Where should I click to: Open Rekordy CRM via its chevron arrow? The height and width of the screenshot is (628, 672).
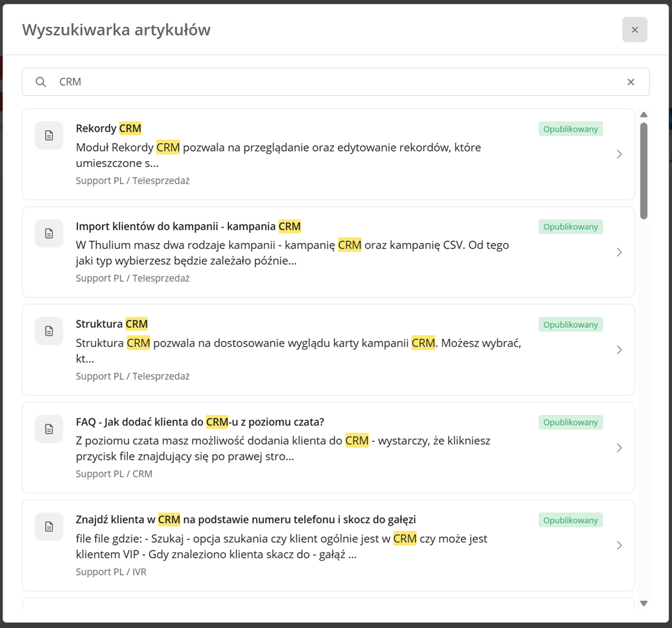pyautogui.click(x=619, y=154)
